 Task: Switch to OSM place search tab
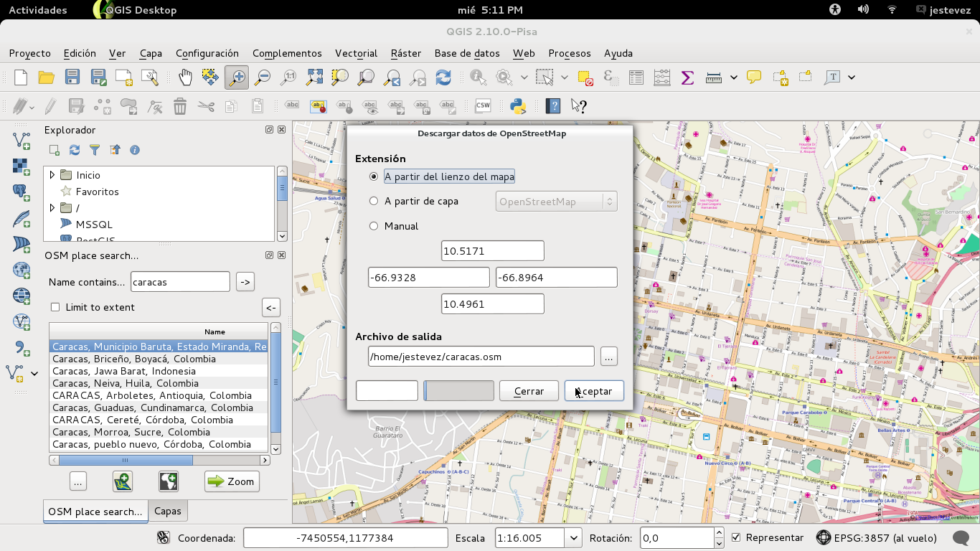95,512
